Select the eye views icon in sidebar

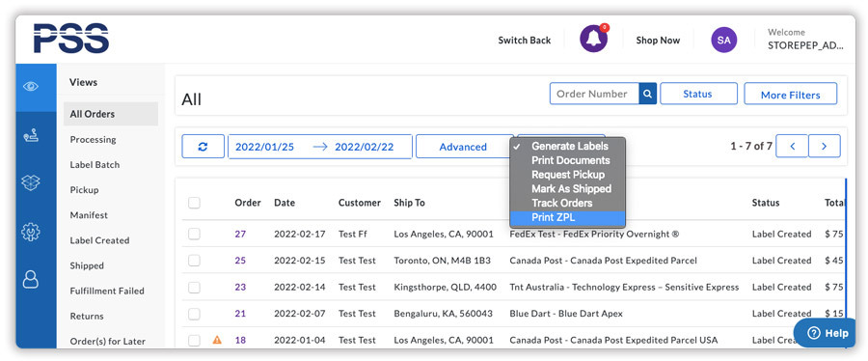point(31,86)
